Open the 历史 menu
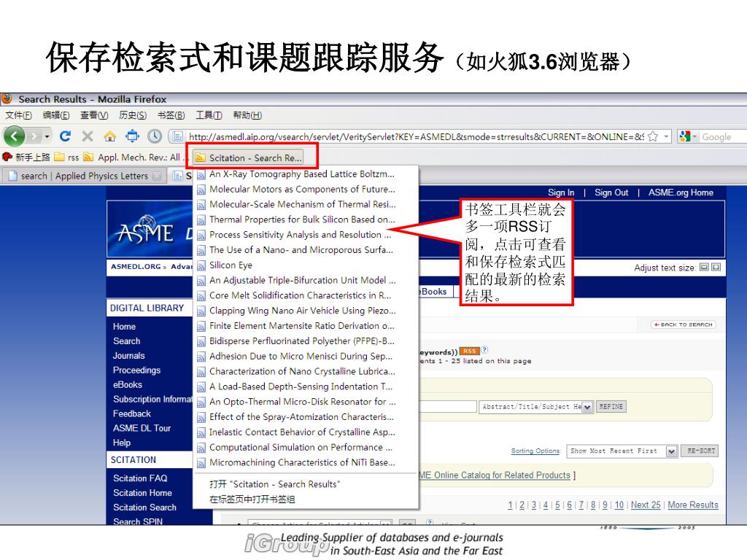747x560 pixels. click(133, 115)
